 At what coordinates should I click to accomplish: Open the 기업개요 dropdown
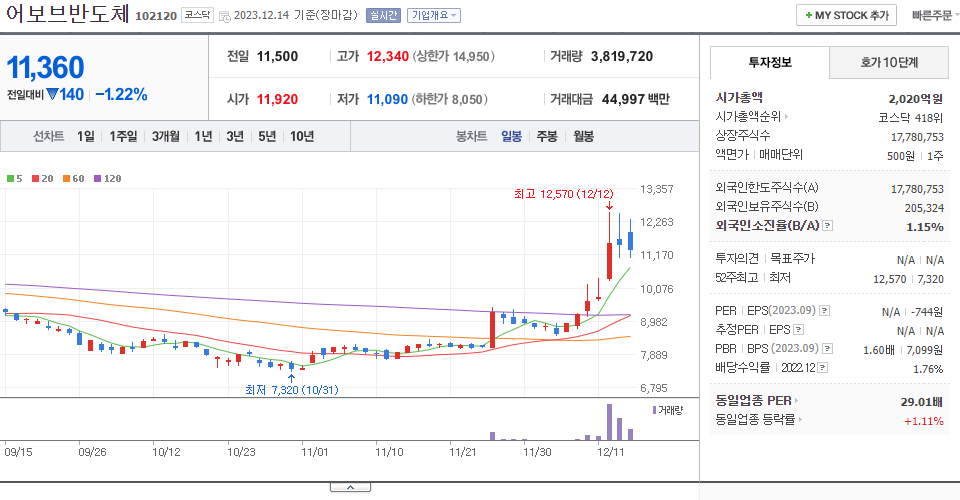434,15
